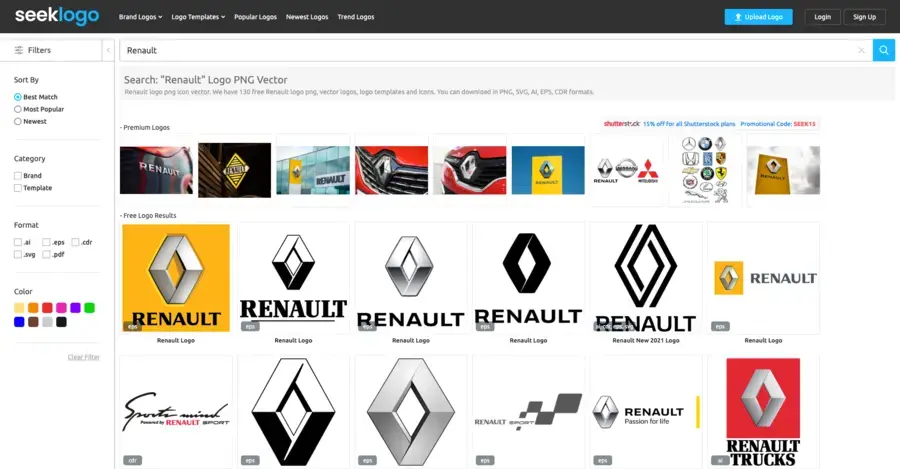Open the premium yellow diamond Renault sign photo
The height and width of the screenshot is (469, 900).
(234, 170)
